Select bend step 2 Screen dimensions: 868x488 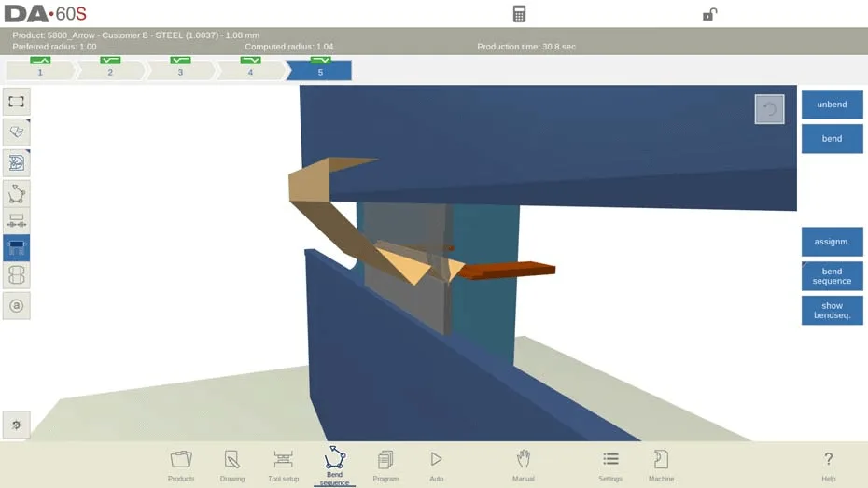(110, 69)
